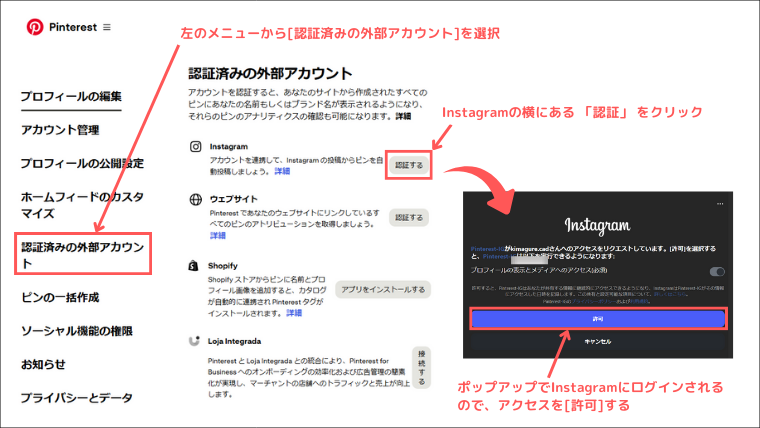Click the Pinterest wordmark text

pyautogui.click(x=73, y=27)
